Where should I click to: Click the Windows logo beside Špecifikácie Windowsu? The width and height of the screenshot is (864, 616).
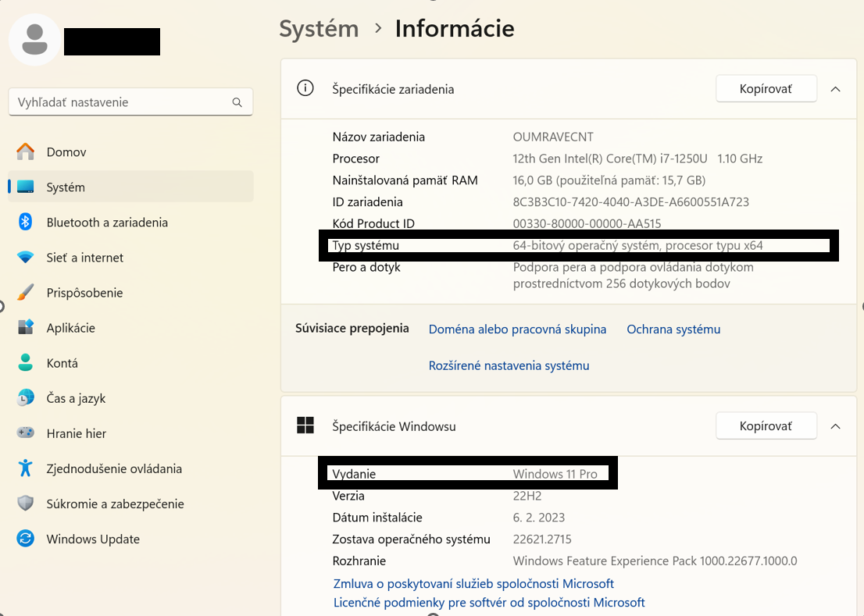pos(305,426)
